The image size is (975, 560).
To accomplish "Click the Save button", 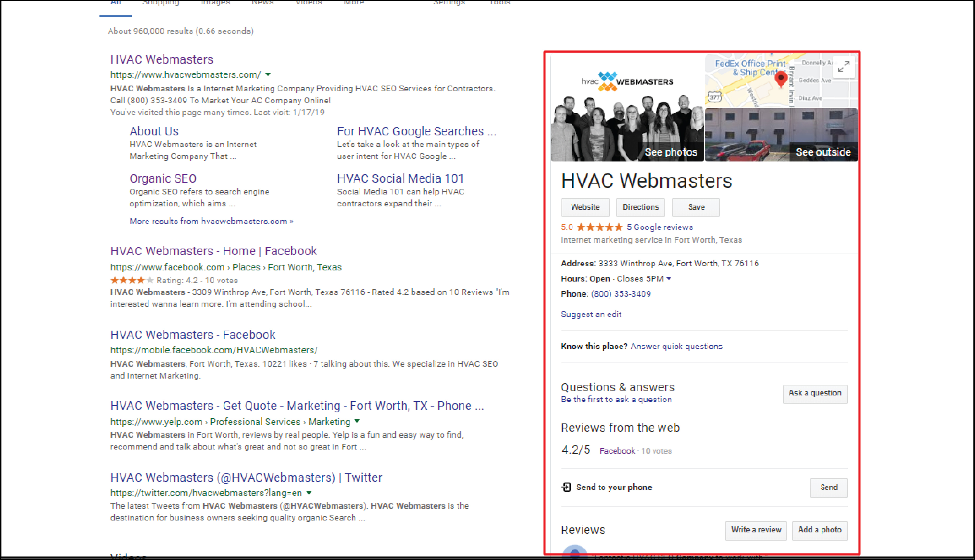I will [x=696, y=207].
